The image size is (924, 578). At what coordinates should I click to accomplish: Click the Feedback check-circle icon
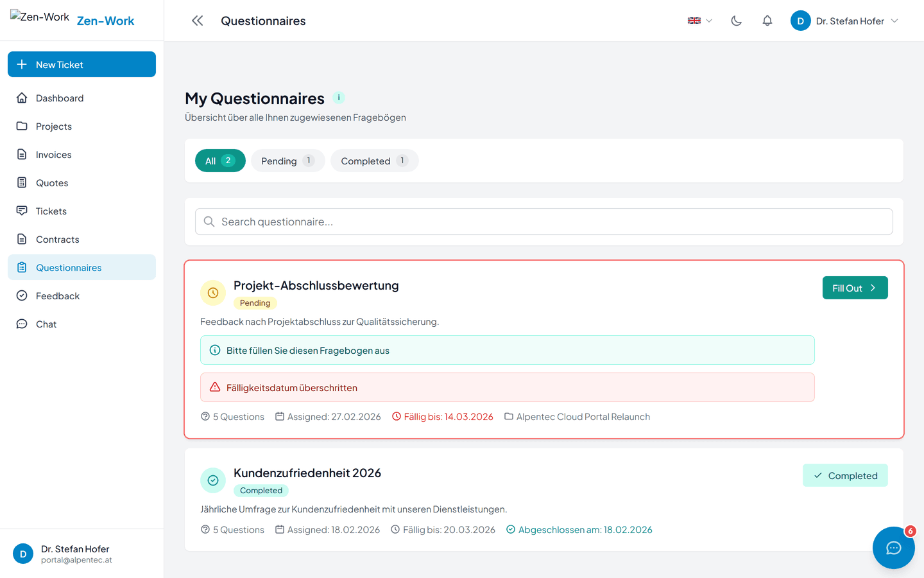[x=22, y=295]
